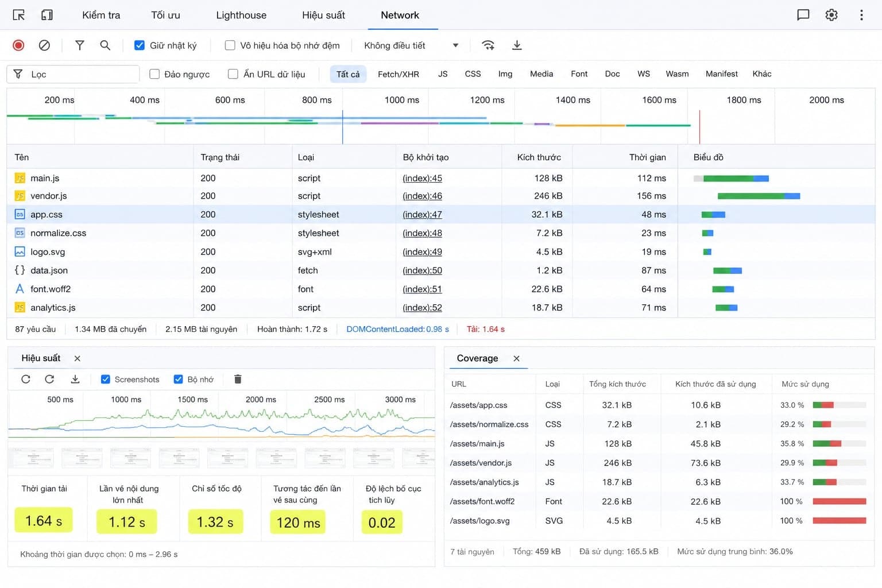Open the three-dot more options menu
Screen dimensions: 882x588
(x=861, y=15)
